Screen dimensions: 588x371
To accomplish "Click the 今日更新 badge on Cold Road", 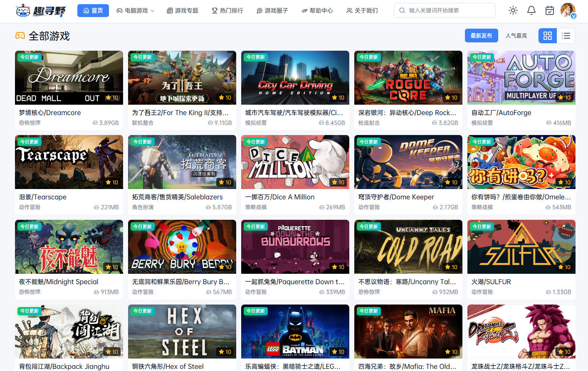I will [x=368, y=226].
